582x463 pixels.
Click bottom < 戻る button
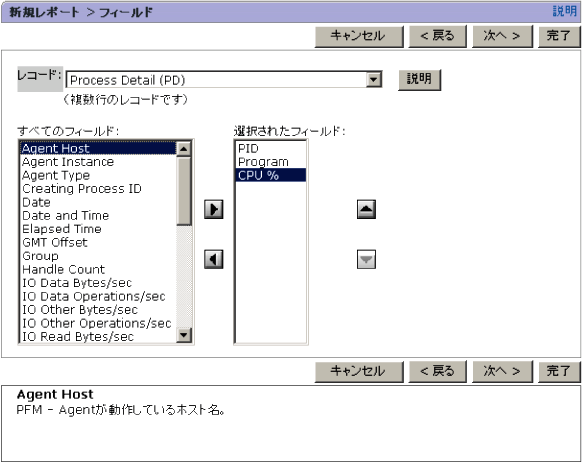(x=437, y=371)
